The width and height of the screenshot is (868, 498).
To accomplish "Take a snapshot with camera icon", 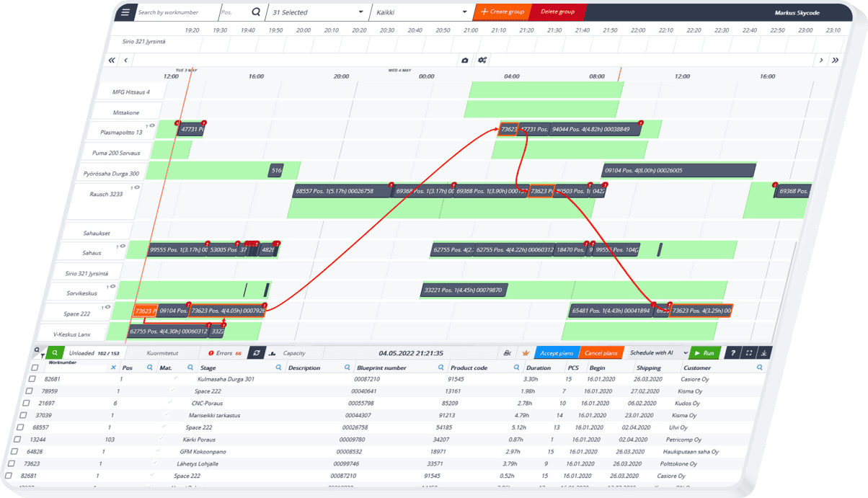I will click(465, 61).
